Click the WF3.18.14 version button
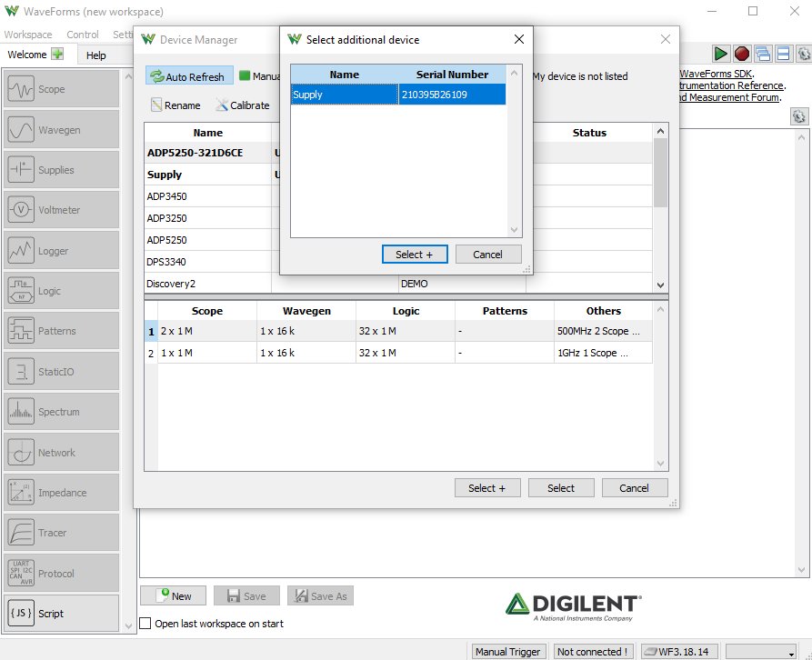The height and width of the screenshot is (660, 812). tap(680, 652)
